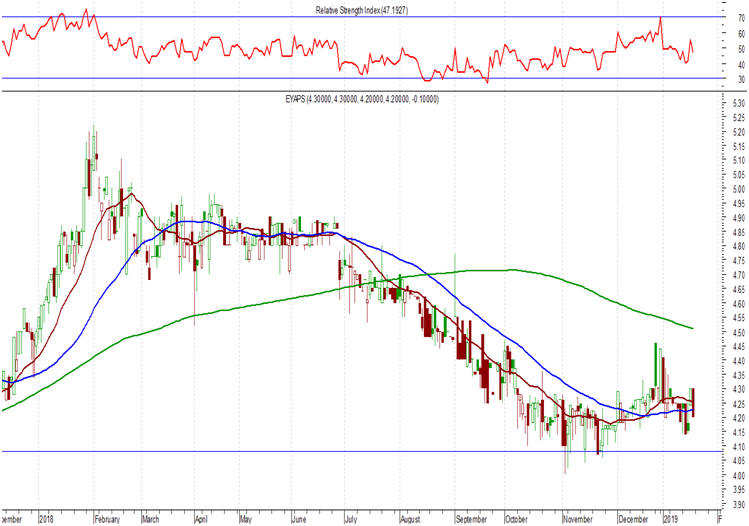Image resolution: width=749 pixels, height=526 pixels.
Task: Click the 4.25 price scale value
Action: tap(738, 404)
